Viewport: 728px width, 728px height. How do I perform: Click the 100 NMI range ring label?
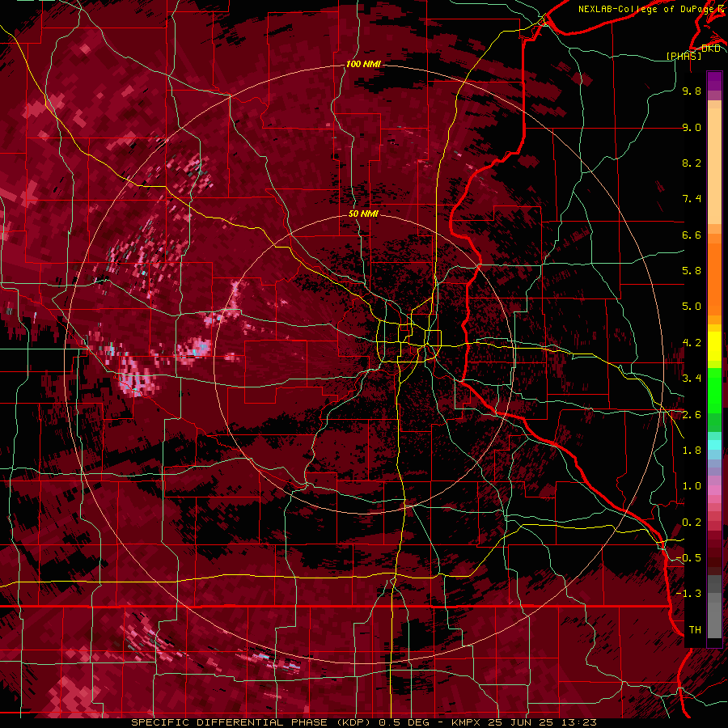(363, 64)
